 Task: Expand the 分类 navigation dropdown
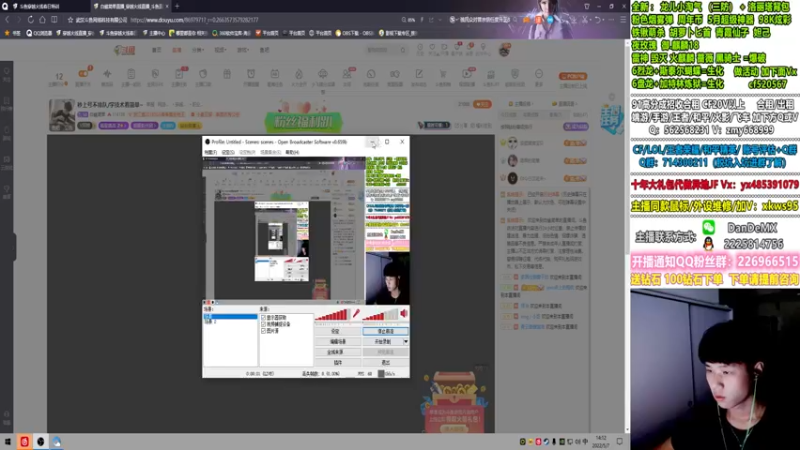coord(198,50)
